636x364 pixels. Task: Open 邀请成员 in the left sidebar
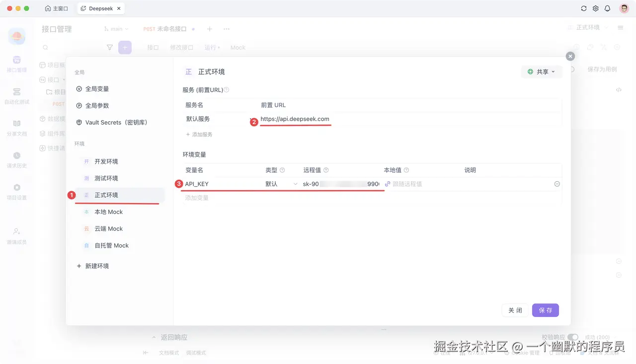17,236
